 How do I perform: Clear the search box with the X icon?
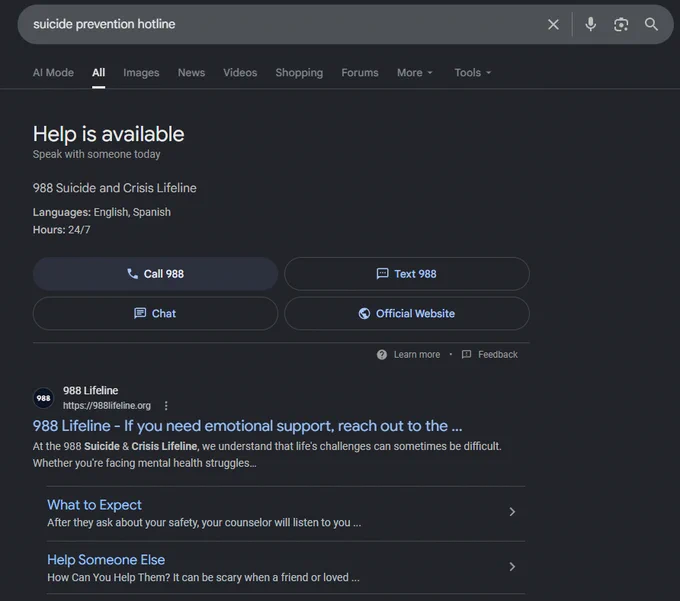pyautogui.click(x=553, y=24)
